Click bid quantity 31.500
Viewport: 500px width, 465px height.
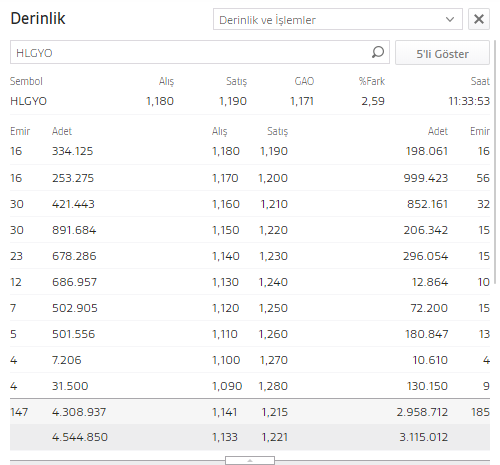click(70, 386)
